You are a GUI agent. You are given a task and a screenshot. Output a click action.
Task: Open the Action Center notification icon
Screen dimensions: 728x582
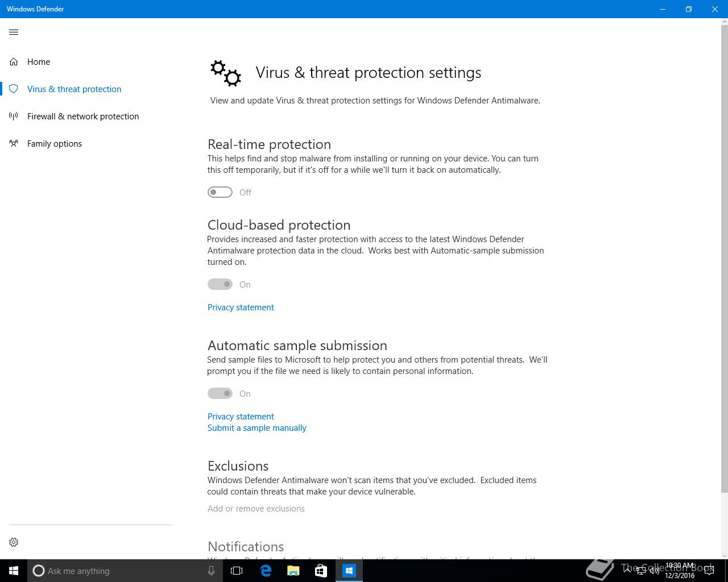point(709,571)
